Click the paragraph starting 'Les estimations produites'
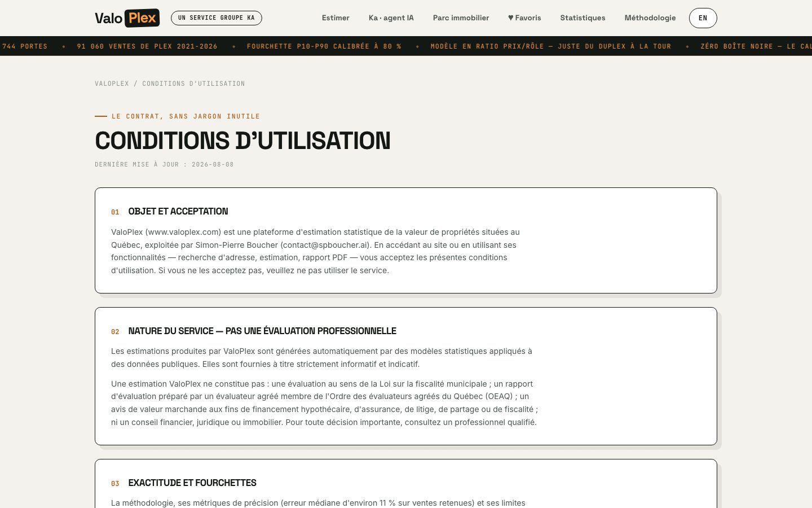This screenshot has height=508, width=812. point(321,358)
